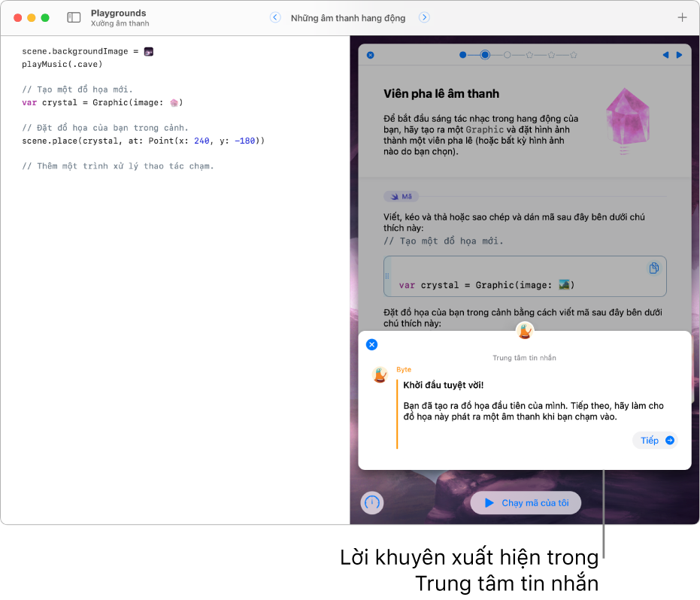Click the playMusic(.cave) line
Viewport: 700px width, 600px height.
[x=62, y=65]
